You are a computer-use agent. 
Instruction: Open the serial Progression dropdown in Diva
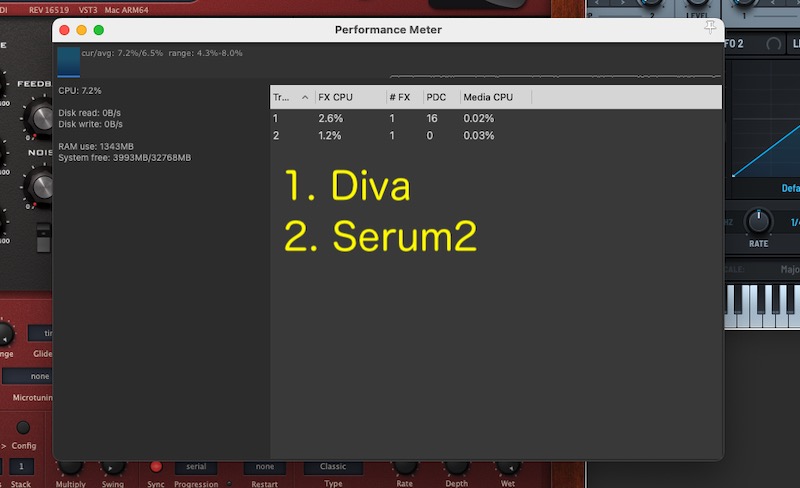coord(196,467)
